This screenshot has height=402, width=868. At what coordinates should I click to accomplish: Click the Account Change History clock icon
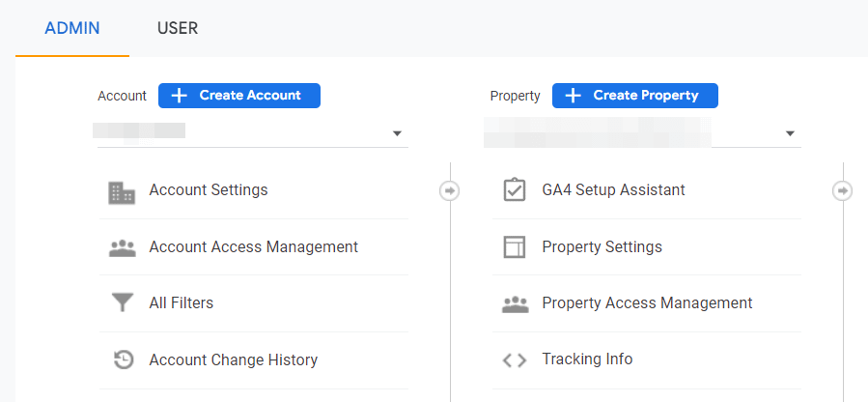click(123, 359)
